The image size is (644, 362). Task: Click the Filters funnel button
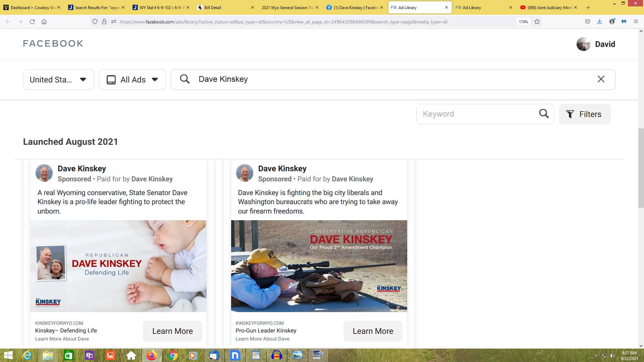tap(584, 114)
